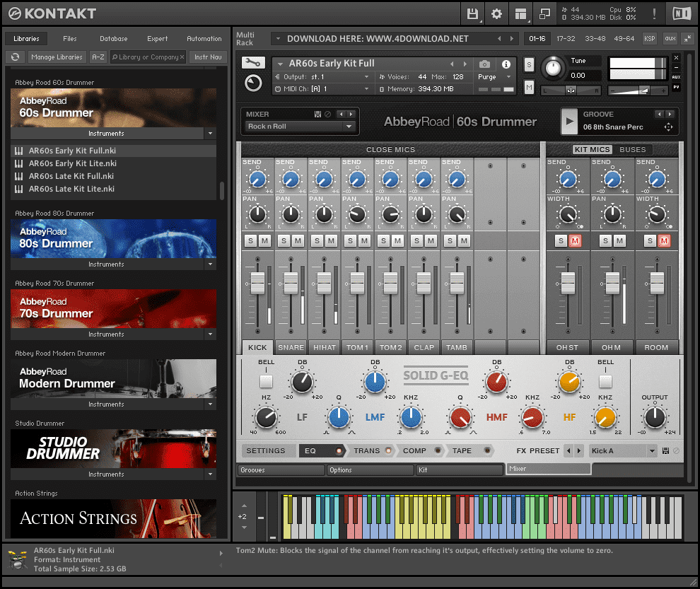Open Kontakt options gear icon
700x589 pixels.
click(x=496, y=13)
